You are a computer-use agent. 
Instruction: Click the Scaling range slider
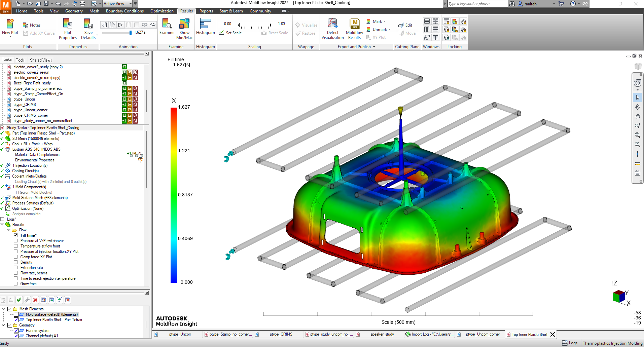tap(255, 25)
